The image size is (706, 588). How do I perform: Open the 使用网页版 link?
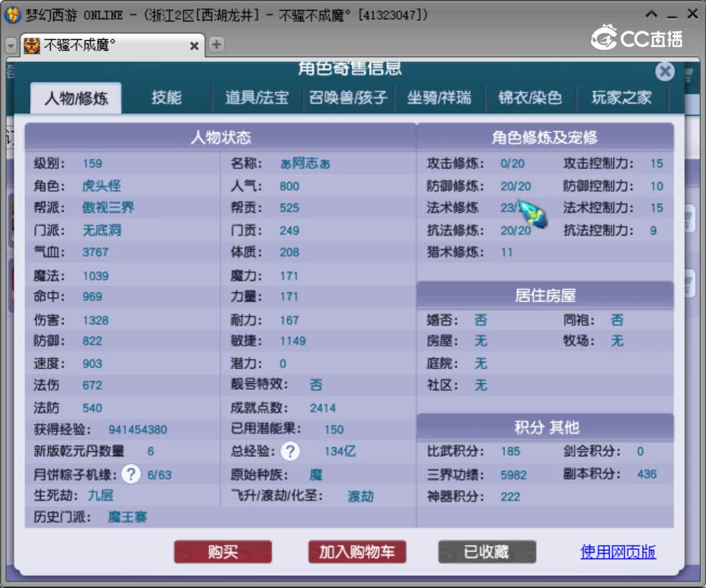point(618,552)
